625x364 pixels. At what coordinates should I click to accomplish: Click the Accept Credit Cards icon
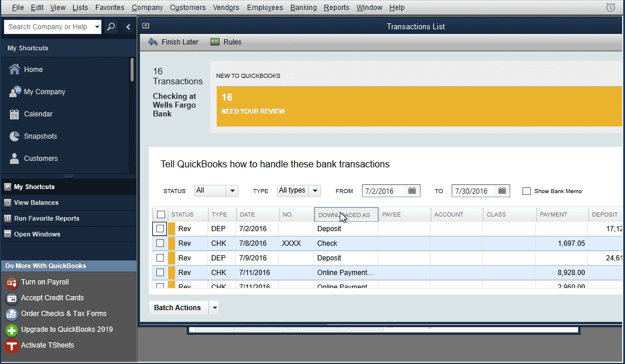click(12, 298)
